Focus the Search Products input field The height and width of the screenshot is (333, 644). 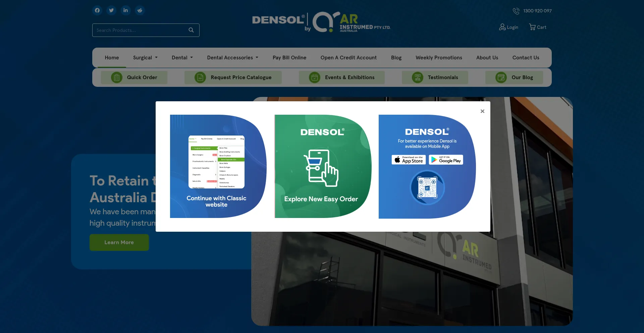pyautogui.click(x=141, y=30)
